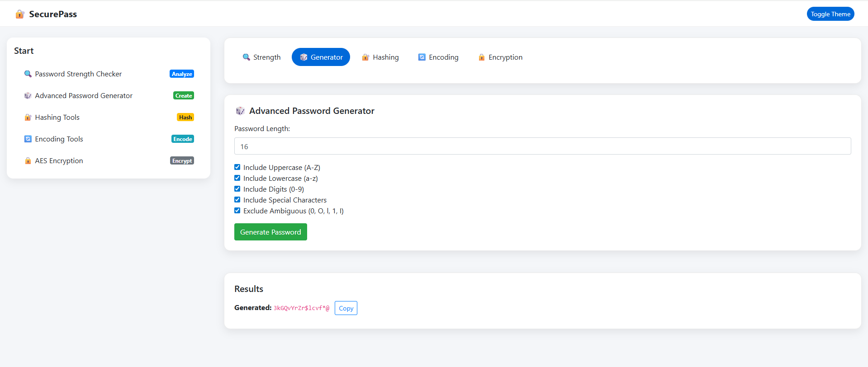Click the lock icon in Hashing tab
868x367 pixels.
coord(365,57)
